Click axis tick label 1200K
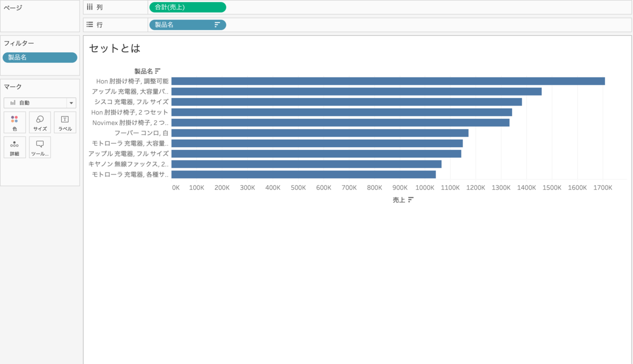Viewport: 633px width, 364px height. (476, 188)
